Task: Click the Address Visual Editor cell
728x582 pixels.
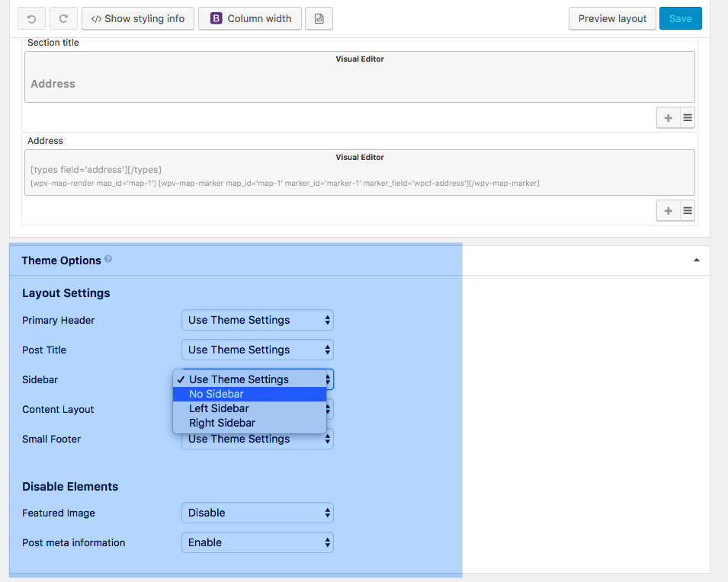Action: pos(359,173)
